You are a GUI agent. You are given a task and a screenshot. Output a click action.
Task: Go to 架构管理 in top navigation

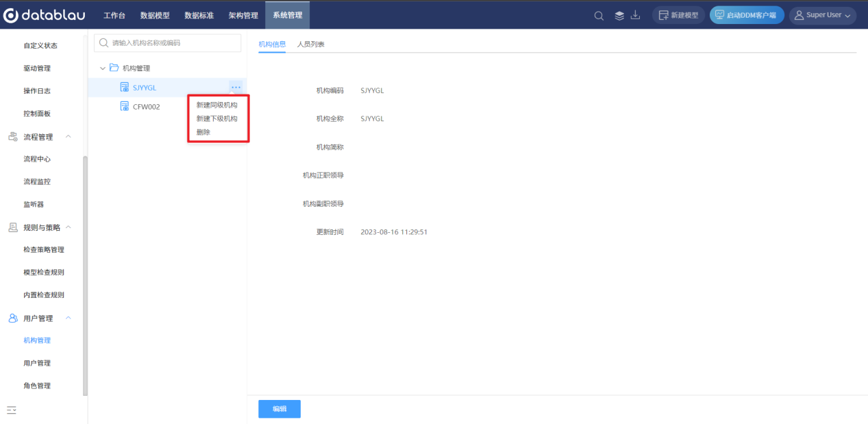pyautogui.click(x=243, y=15)
